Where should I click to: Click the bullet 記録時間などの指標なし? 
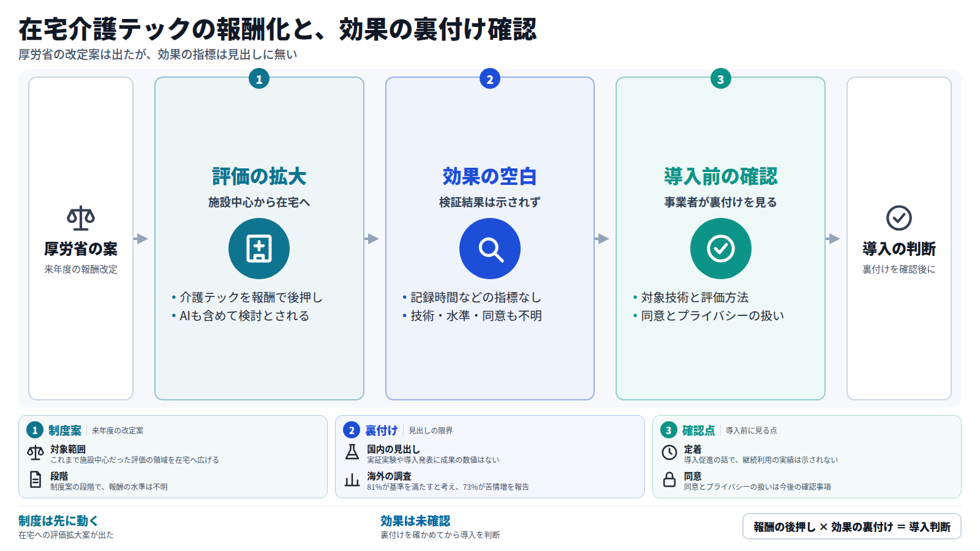tap(472, 298)
